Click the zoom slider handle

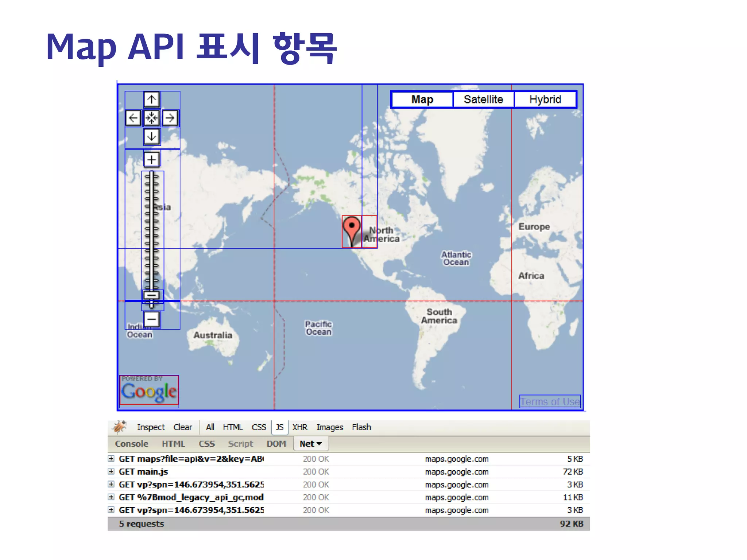(x=151, y=295)
